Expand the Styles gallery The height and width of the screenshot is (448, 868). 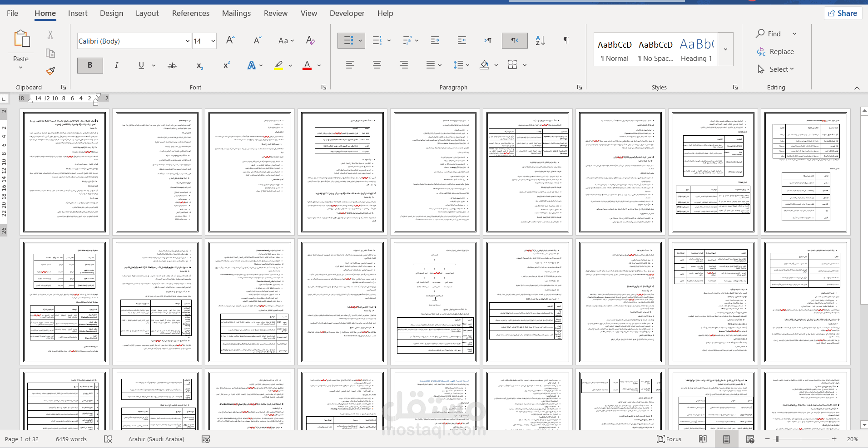coord(726,49)
